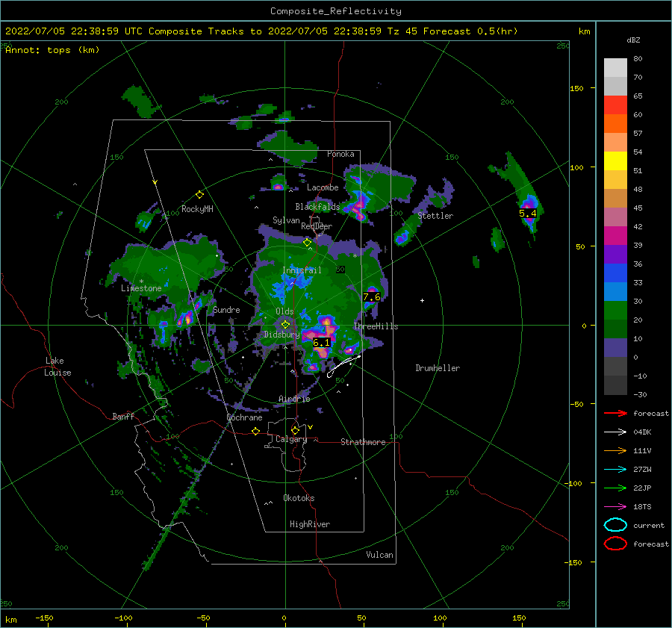Click the Ponoka city label
This screenshot has width=672, height=628.
pyautogui.click(x=340, y=154)
